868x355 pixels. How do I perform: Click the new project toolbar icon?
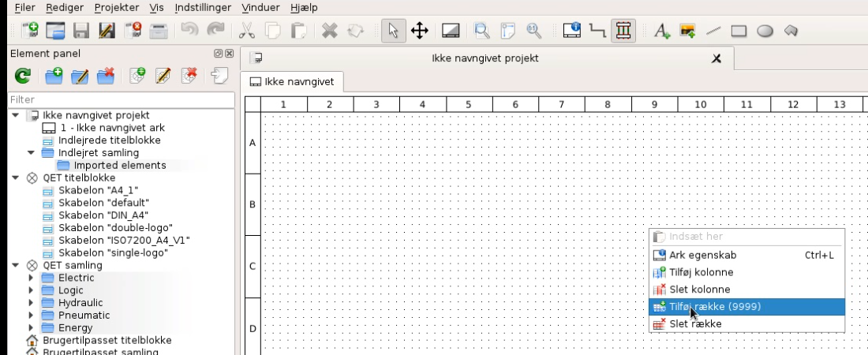(30, 31)
